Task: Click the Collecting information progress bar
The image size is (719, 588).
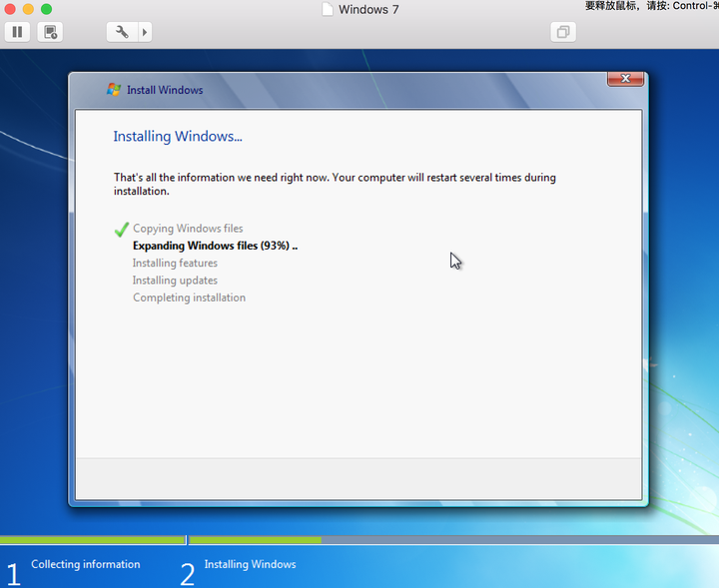Action: (x=93, y=540)
